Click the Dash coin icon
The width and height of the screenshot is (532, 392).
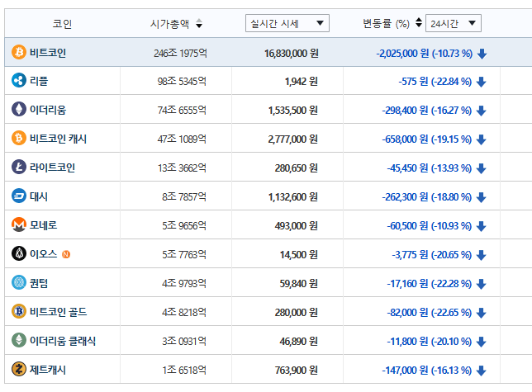pos(18,196)
